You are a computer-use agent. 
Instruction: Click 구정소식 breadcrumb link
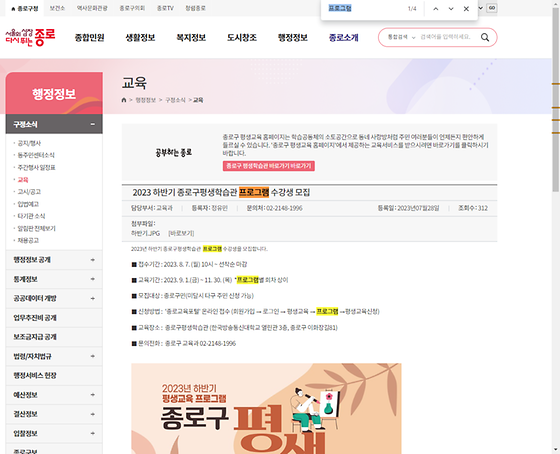click(175, 100)
